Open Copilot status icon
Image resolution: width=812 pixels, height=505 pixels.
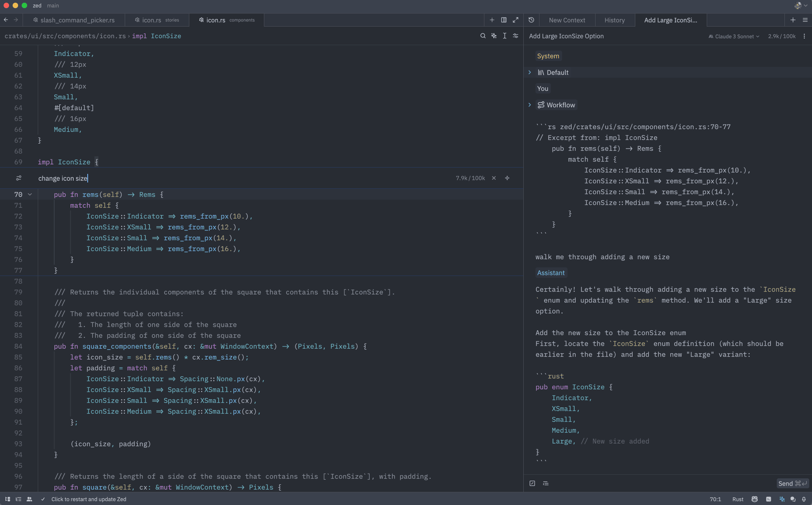pos(755,499)
